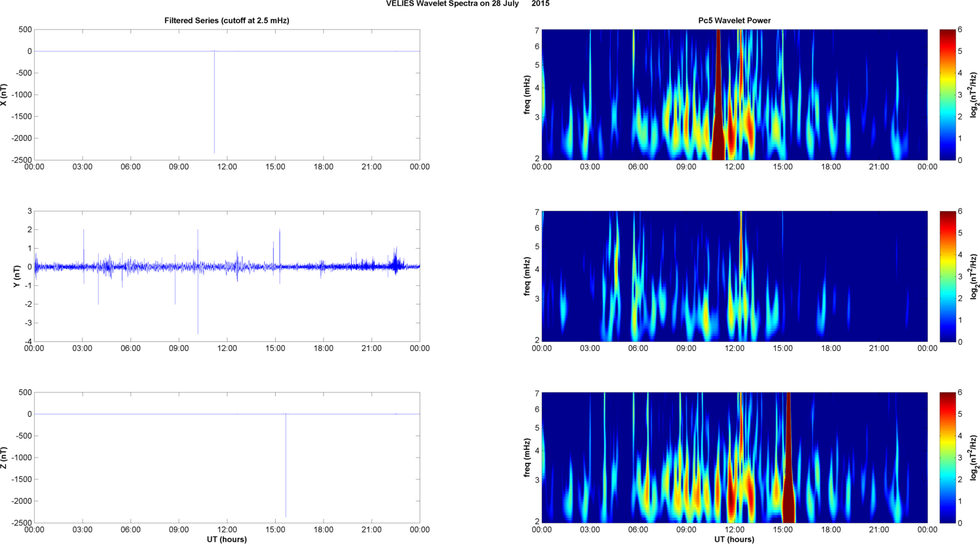Image resolution: width=980 pixels, height=544 pixels.
Task: Click the 500 tick on the X (nT) axis
Action: point(25,29)
